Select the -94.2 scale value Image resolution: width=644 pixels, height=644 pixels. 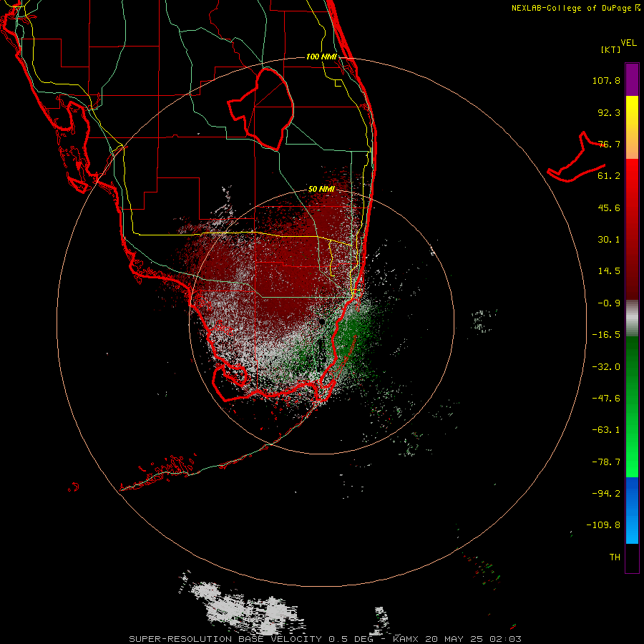(x=606, y=494)
